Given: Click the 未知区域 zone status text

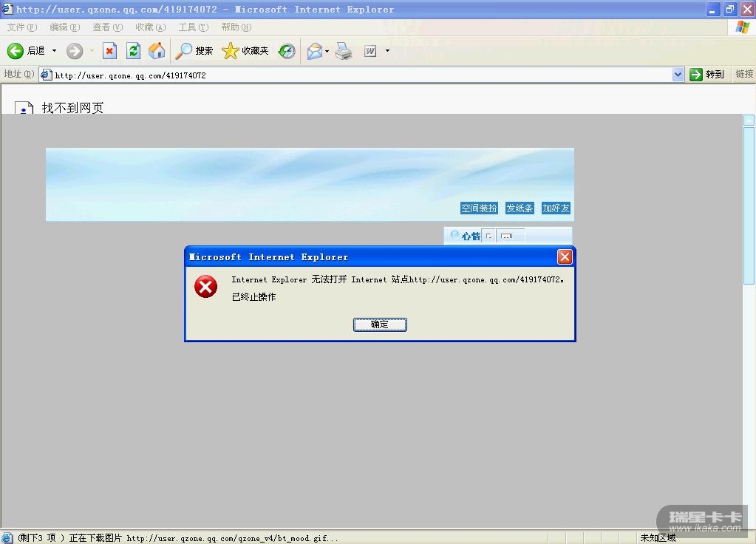Looking at the screenshot, I should click(658, 538).
